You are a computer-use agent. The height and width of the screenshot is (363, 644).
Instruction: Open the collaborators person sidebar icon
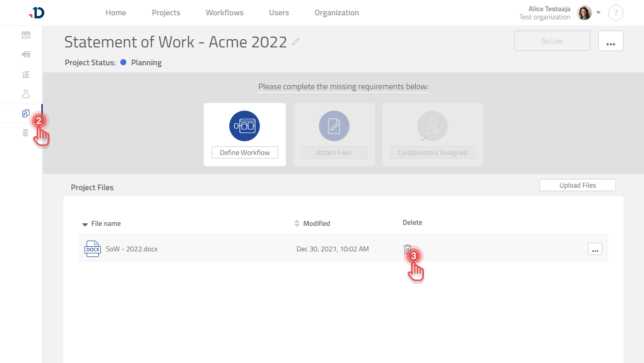pos(26,94)
